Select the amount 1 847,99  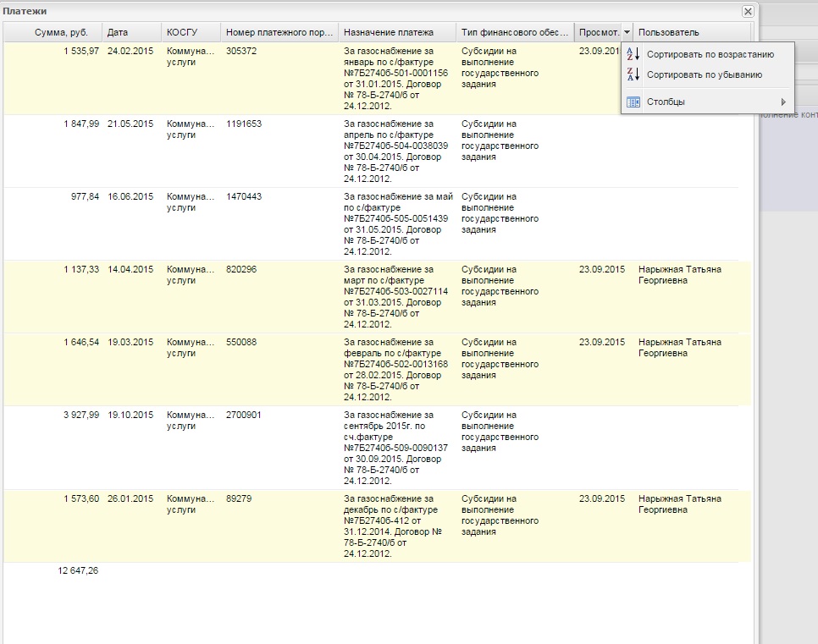81,124
